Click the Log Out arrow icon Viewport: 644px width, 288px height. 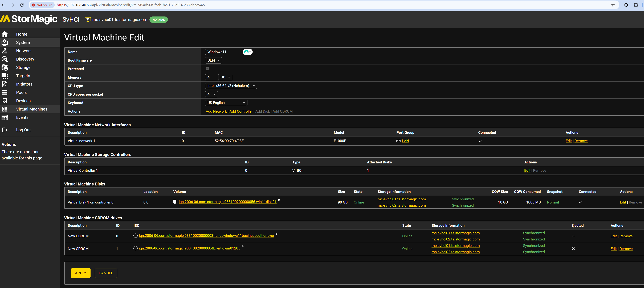pyautogui.click(x=5, y=130)
